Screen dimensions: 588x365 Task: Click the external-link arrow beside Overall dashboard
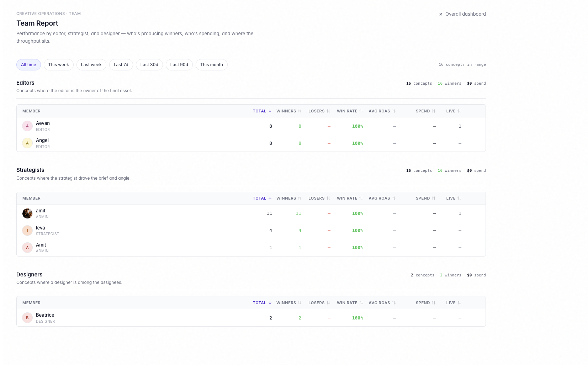coord(440,14)
